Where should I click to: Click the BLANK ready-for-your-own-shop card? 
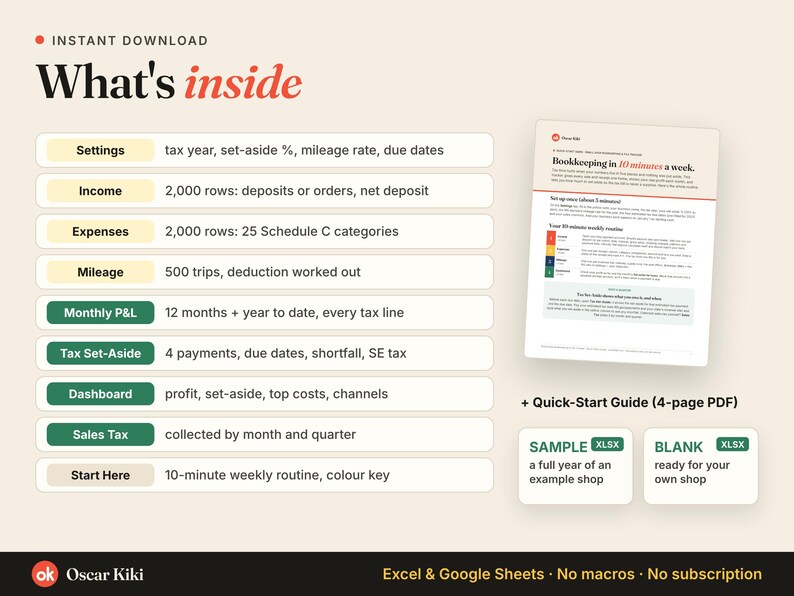[x=701, y=466]
